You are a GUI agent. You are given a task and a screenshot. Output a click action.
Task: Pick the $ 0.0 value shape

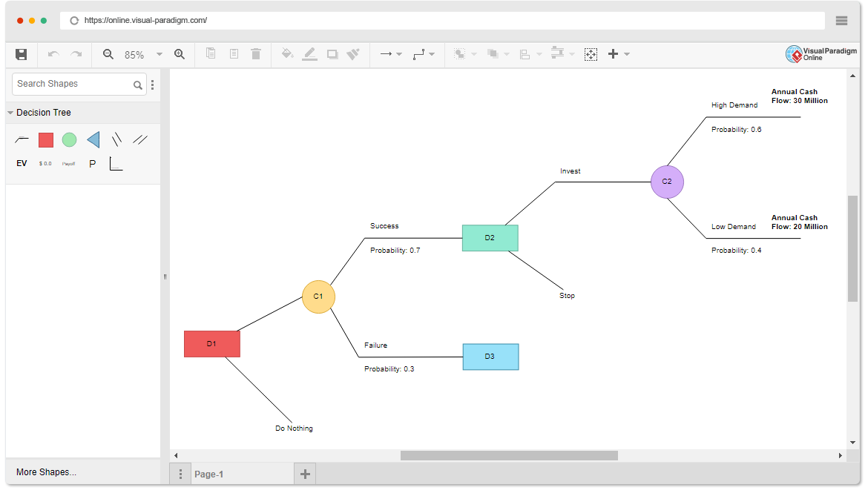(45, 164)
